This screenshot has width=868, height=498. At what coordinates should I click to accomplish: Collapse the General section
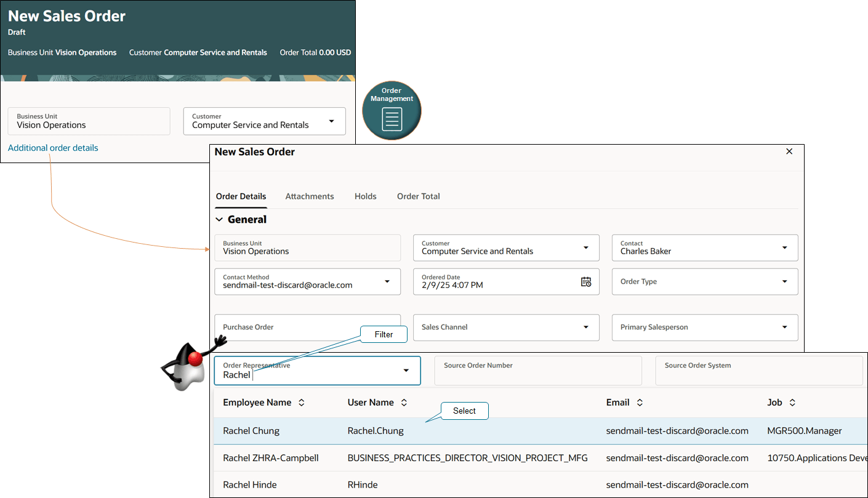click(219, 220)
